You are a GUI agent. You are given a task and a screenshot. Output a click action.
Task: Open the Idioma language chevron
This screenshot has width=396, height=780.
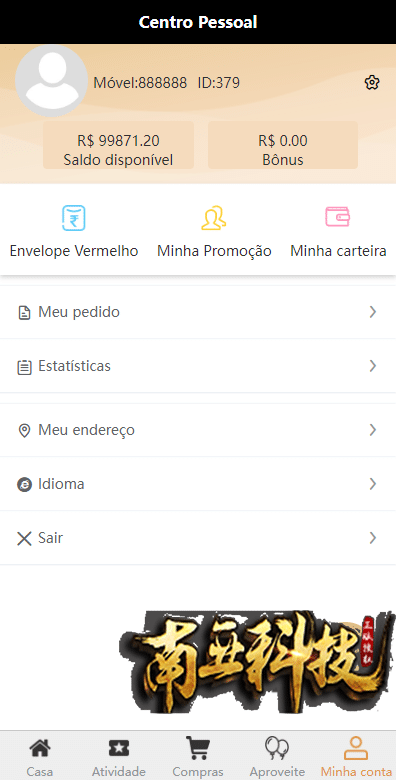pos(373,484)
